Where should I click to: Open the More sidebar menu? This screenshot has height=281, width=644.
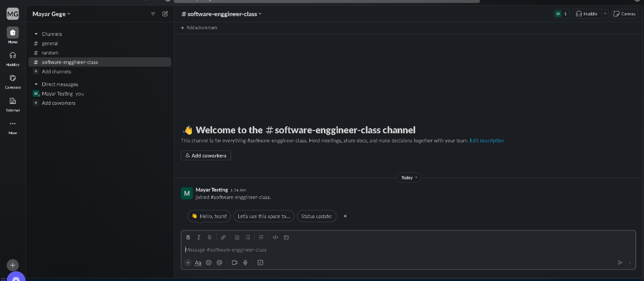pos(13,127)
